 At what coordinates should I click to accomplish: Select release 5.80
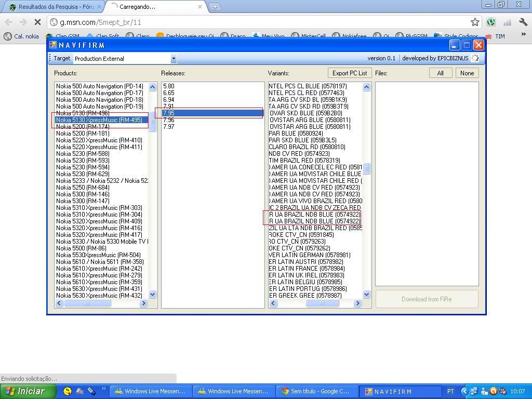pos(212,86)
